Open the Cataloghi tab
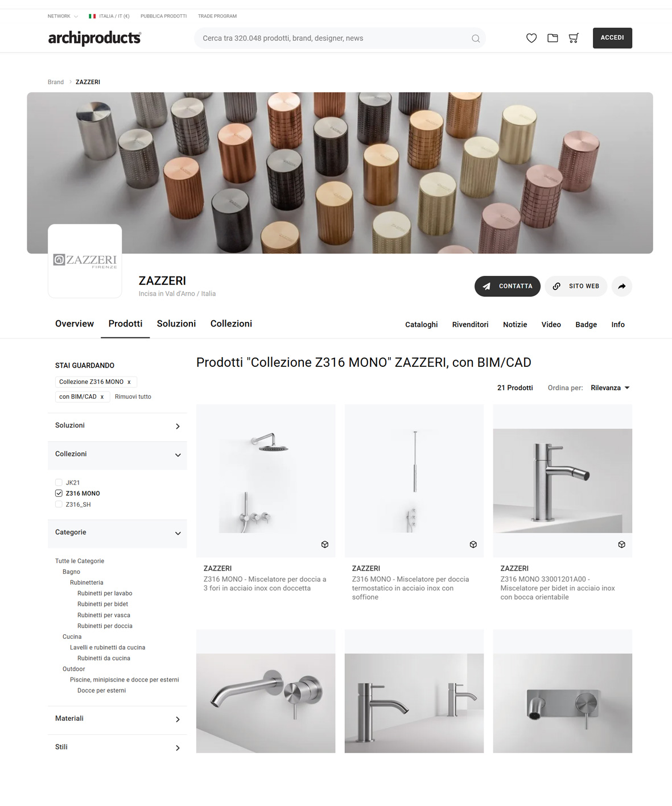 (x=421, y=325)
